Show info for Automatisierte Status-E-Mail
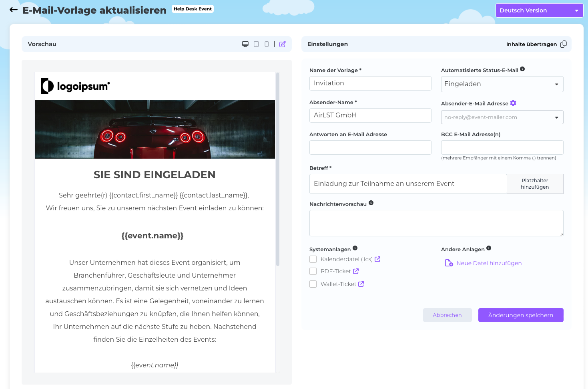 click(522, 69)
